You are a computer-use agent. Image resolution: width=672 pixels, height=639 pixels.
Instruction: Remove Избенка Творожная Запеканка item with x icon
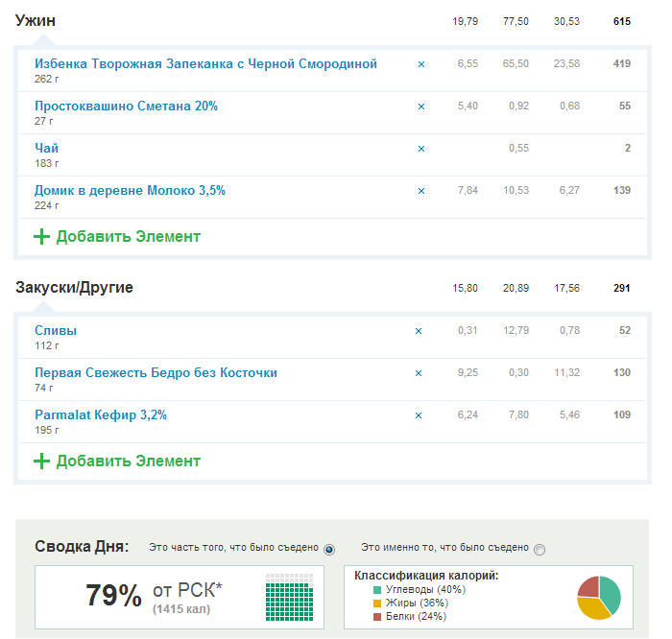[421, 64]
